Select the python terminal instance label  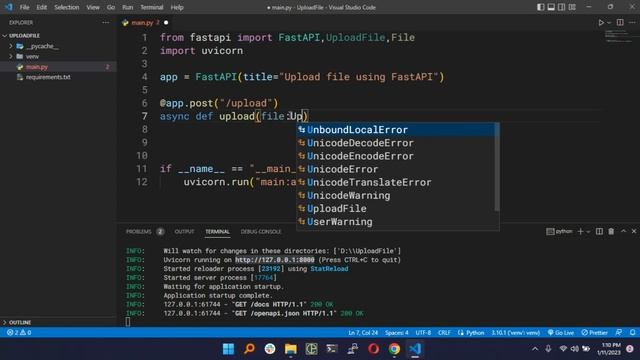560,231
